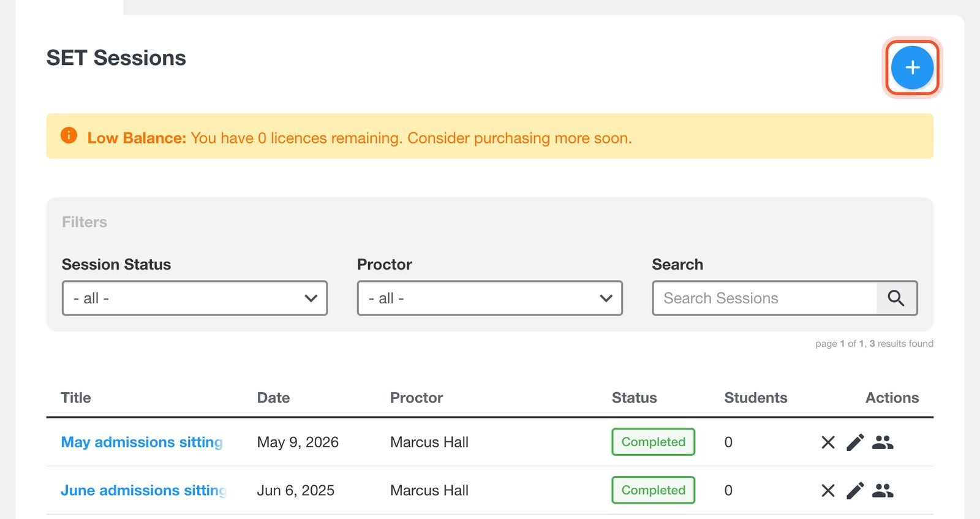Click the Completed badge for May sitting
The width and height of the screenshot is (980, 519).
click(654, 442)
